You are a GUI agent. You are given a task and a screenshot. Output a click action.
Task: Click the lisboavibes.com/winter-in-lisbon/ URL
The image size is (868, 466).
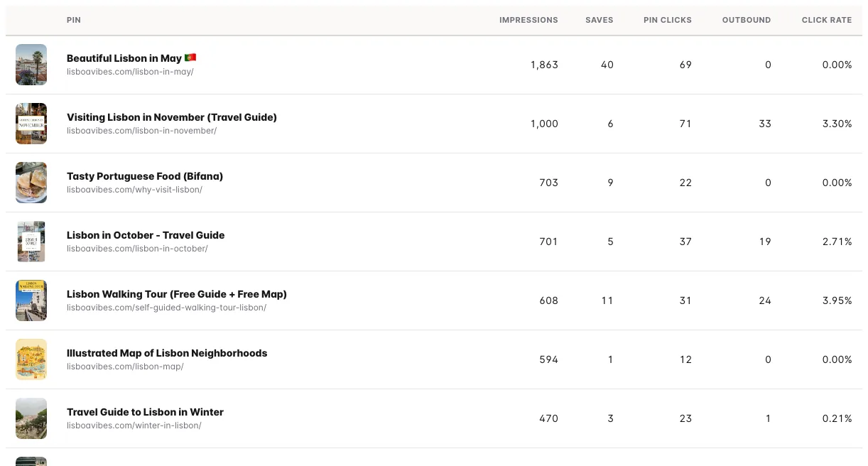point(134,426)
